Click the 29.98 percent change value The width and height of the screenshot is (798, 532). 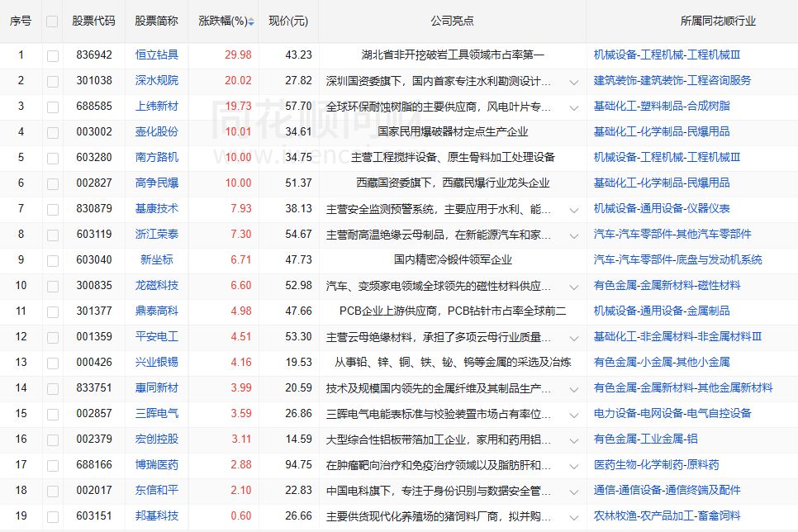coord(238,55)
